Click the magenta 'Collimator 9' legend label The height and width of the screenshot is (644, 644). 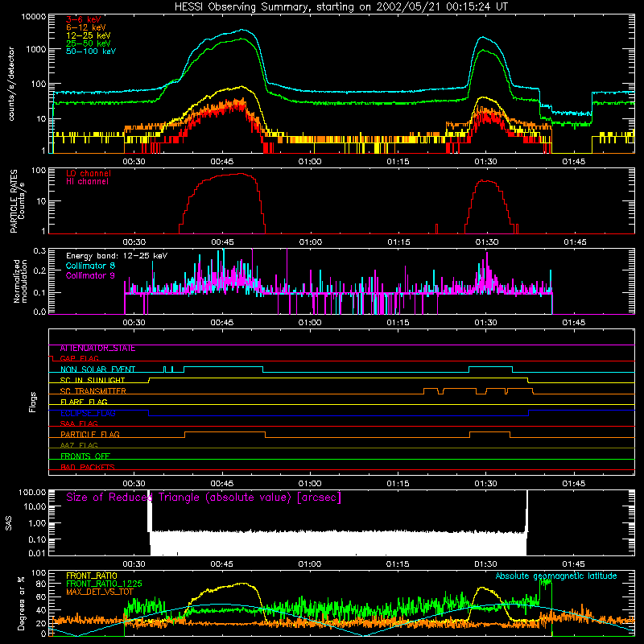tap(90, 275)
